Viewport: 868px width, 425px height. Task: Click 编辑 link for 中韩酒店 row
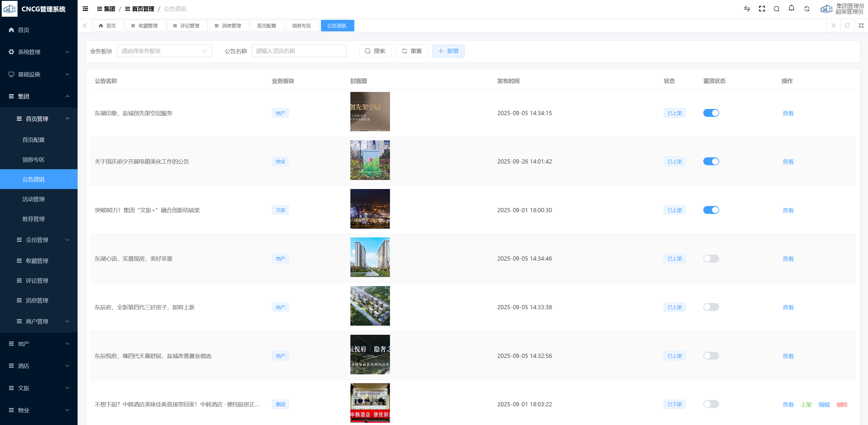point(824,404)
